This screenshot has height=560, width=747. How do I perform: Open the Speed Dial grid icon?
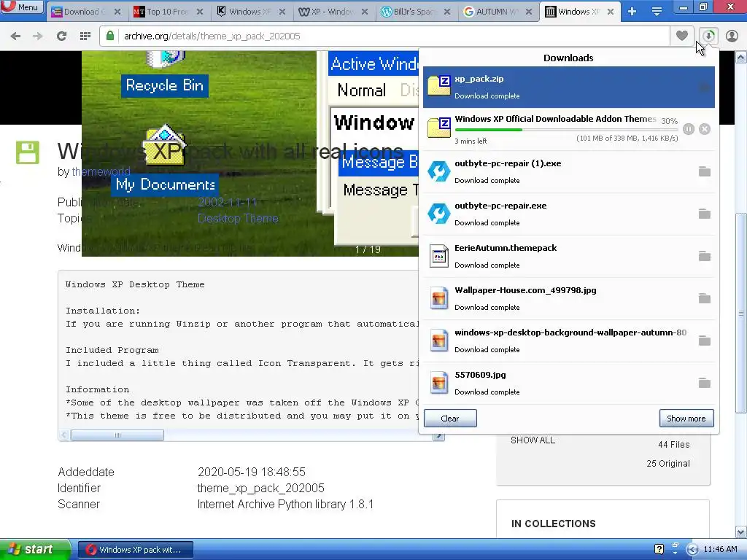pos(85,36)
